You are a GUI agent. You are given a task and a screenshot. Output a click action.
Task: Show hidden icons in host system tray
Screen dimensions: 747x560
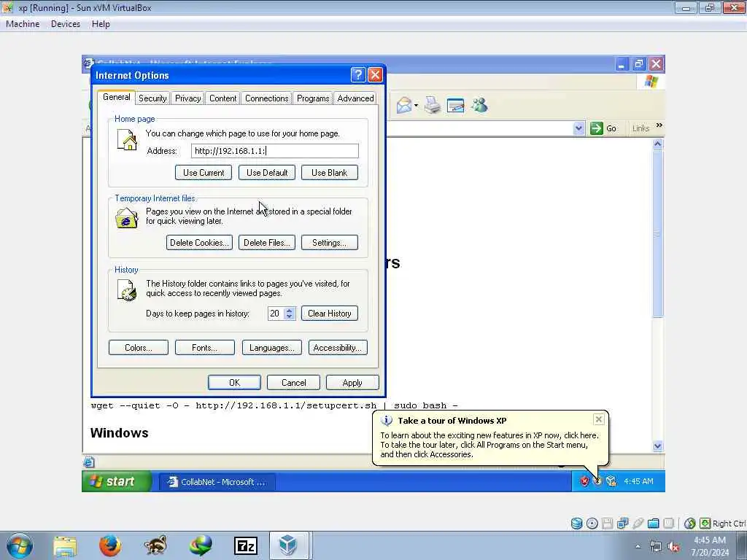click(638, 547)
